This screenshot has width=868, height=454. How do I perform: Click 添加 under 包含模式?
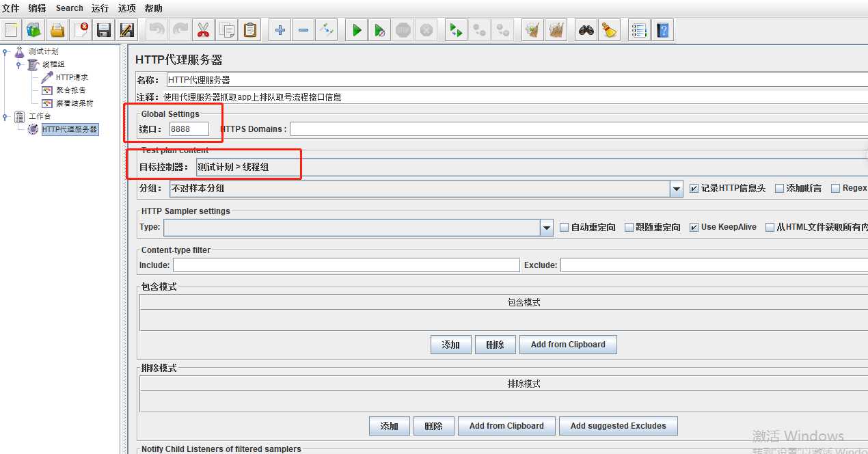coord(451,345)
